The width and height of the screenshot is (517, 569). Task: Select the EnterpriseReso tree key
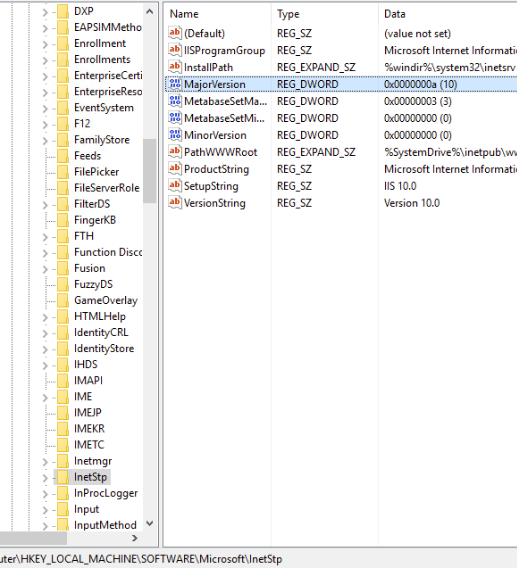pos(108,91)
